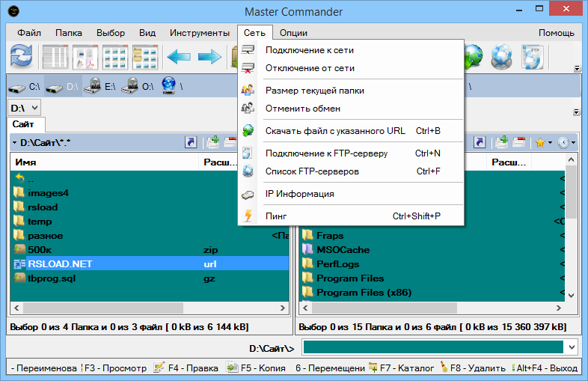Open the Опции menu
Screen dimensions: 588x381
293,33
